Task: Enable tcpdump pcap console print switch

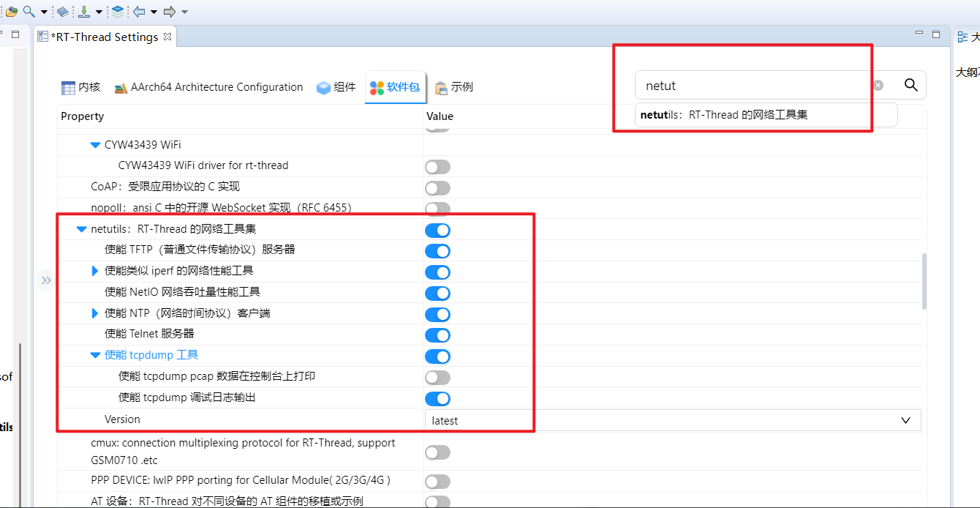Action: [x=437, y=378]
